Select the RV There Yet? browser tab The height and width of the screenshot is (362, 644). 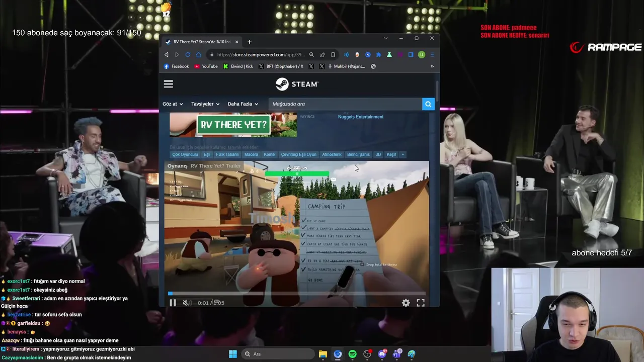pos(202,42)
